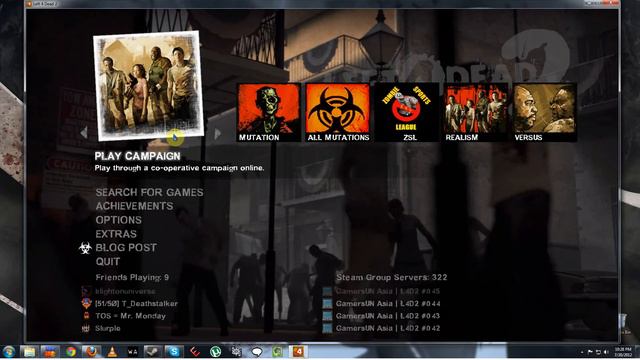The height and width of the screenshot is (360, 640).
Task: Switch to Steam in the taskbar
Action: point(153,351)
